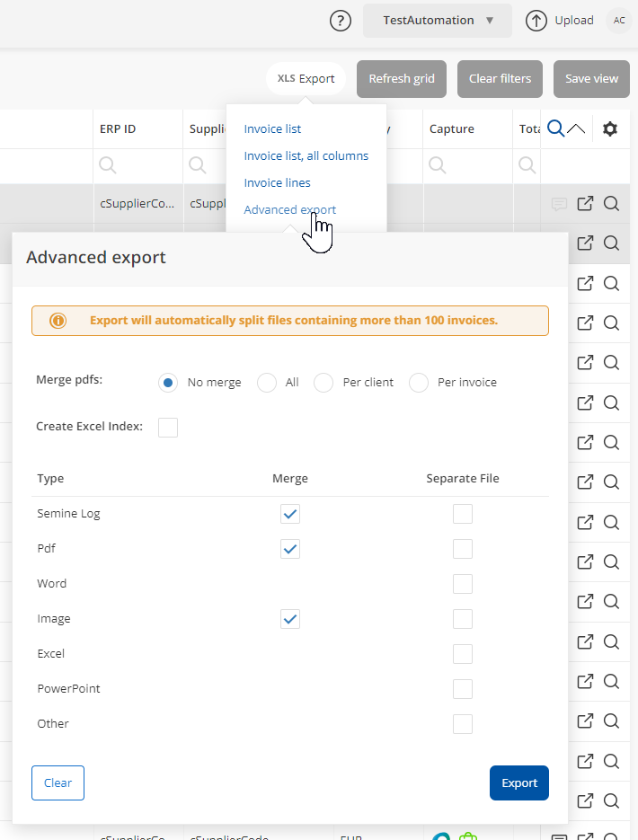Choose "Invoice list, all columns" menu item

coord(306,156)
